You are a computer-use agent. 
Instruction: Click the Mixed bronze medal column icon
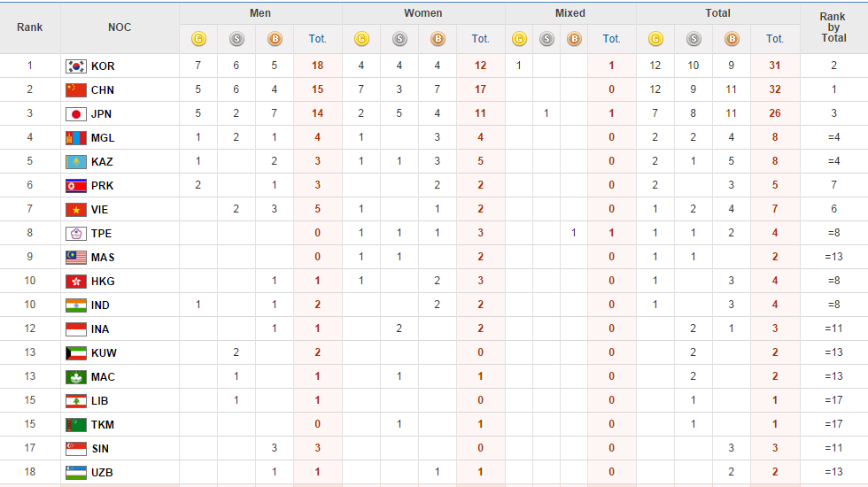click(x=574, y=39)
